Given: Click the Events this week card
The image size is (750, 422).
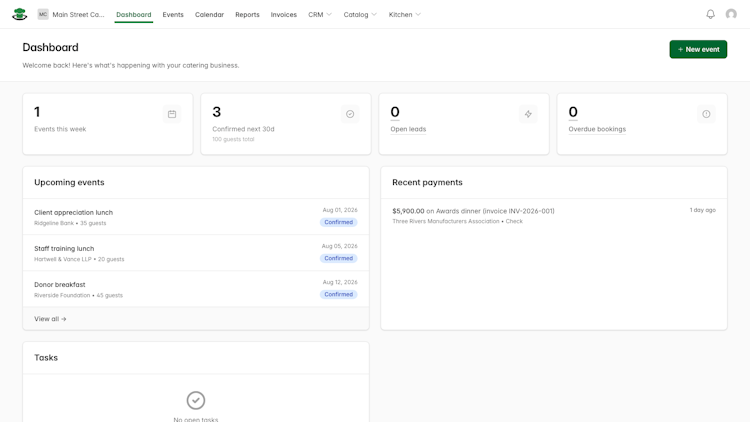Looking at the screenshot, I should (x=108, y=124).
